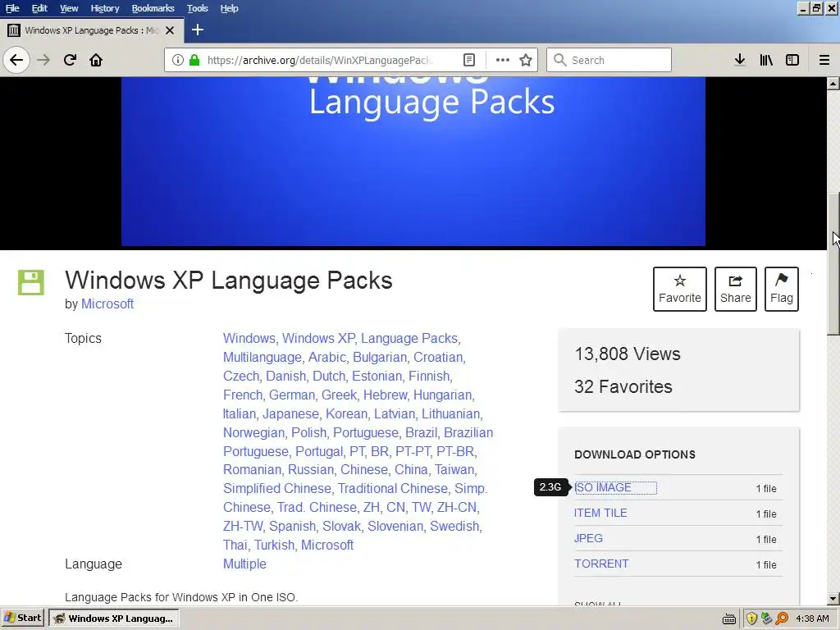
Task: Click the vertical scrollbar thumb
Action: pyautogui.click(x=833, y=264)
